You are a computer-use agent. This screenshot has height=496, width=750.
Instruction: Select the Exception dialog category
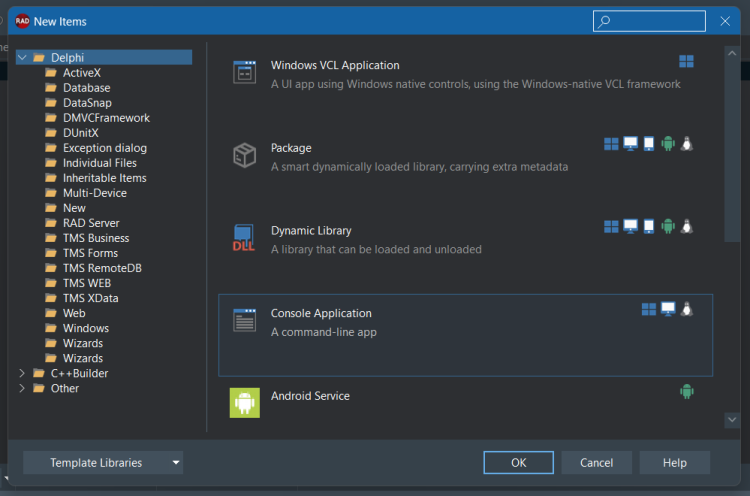(105, 148)
